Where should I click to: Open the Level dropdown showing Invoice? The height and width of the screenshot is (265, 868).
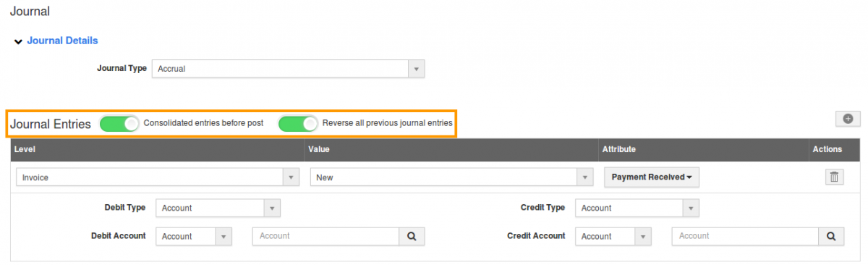[x=158, y=177]
